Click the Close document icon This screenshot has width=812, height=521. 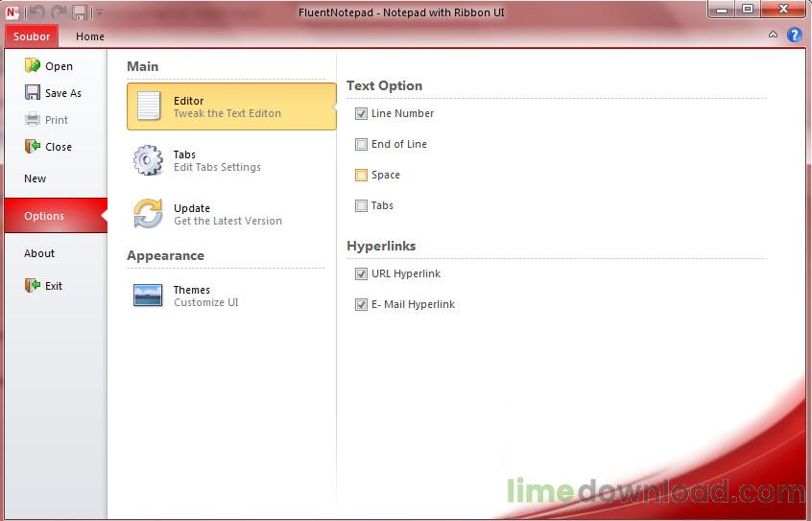32,146
